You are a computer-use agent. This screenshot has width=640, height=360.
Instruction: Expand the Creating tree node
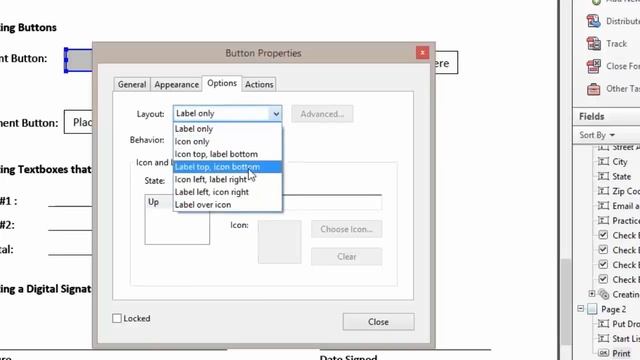pos(592,293)
